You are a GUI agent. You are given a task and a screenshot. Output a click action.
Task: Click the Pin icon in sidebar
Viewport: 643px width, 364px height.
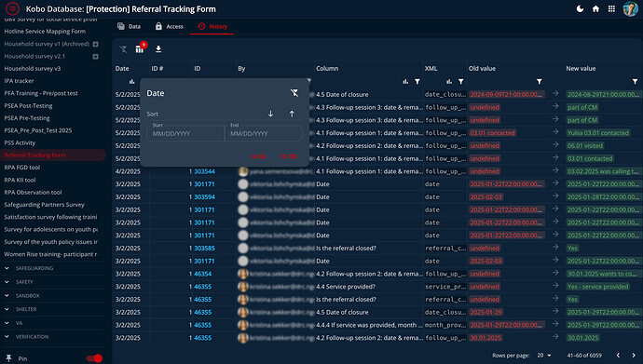click(8, 358)
